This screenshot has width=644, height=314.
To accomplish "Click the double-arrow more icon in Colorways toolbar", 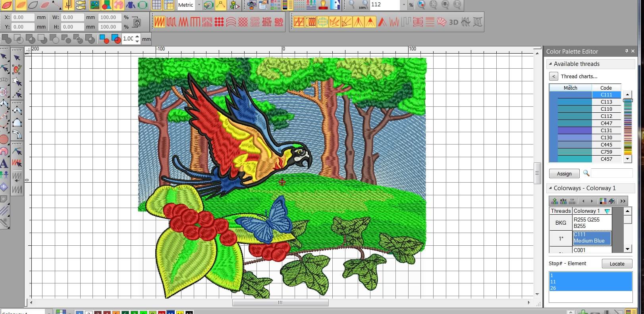I will 623,201.
